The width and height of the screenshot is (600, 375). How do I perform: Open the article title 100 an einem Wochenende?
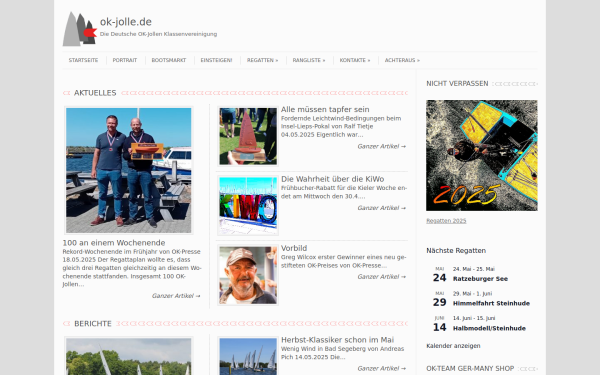(114, 243)
